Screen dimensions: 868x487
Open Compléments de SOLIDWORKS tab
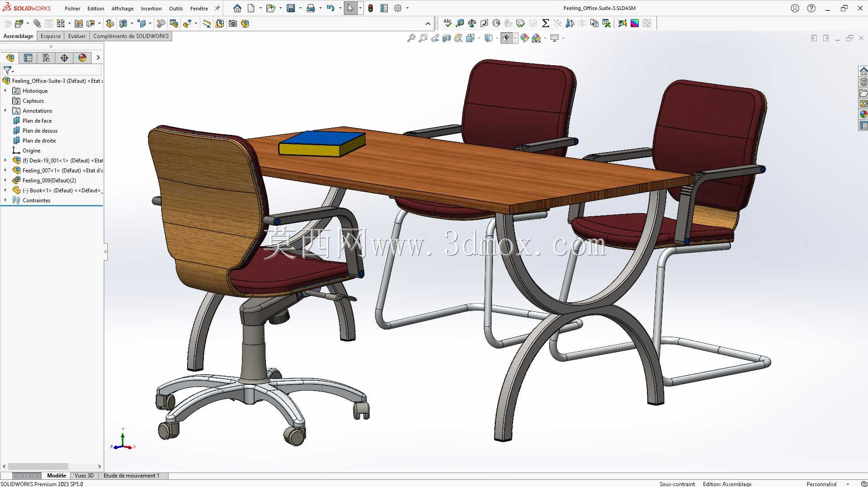[x=131, y=36]
